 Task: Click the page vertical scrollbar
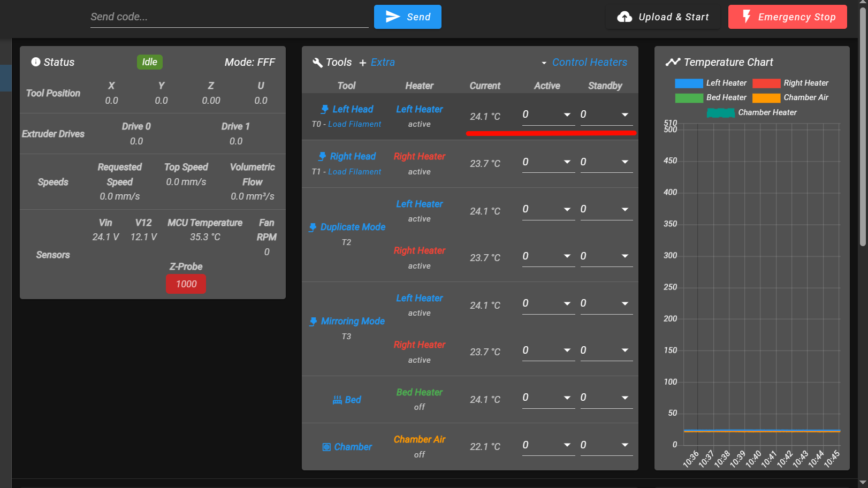click(x=862, y=126)
